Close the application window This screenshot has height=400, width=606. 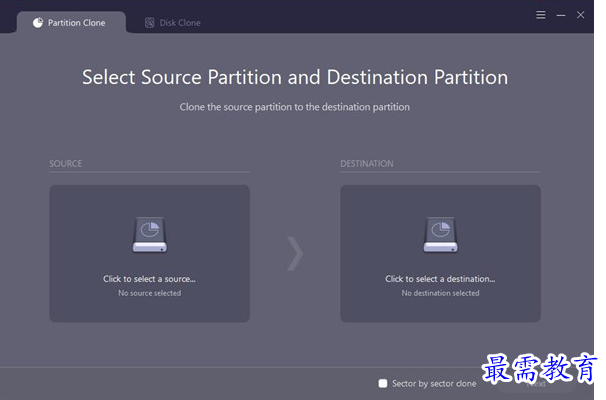point(580,15)
